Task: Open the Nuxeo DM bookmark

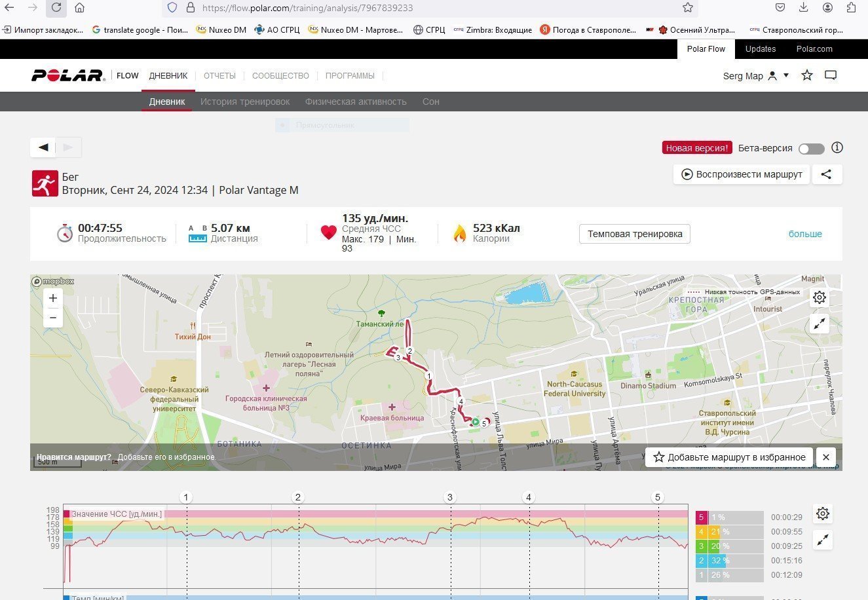Action: click(221, 29)
